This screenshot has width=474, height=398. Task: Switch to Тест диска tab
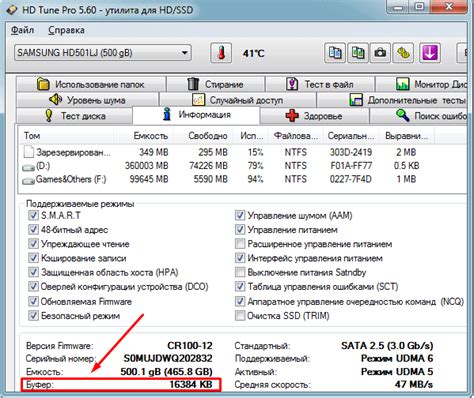74,116
